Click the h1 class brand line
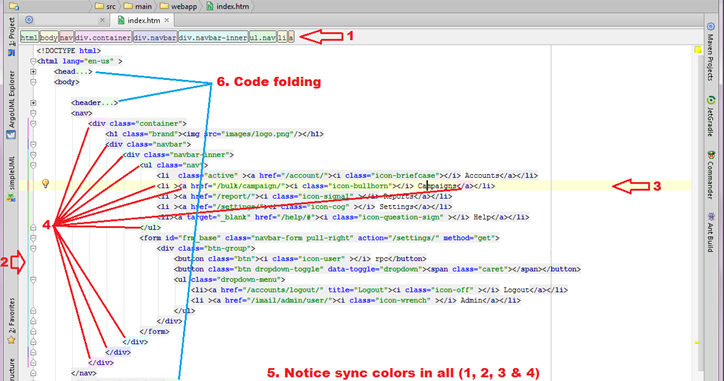Image resolution: width=724 pixels, height=381 pixels. pos(214,134)
